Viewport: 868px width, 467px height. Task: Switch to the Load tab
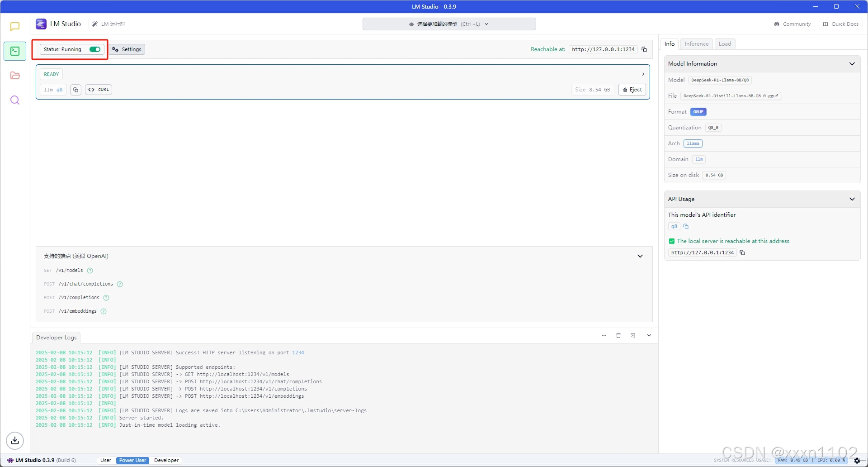point(725,44)
